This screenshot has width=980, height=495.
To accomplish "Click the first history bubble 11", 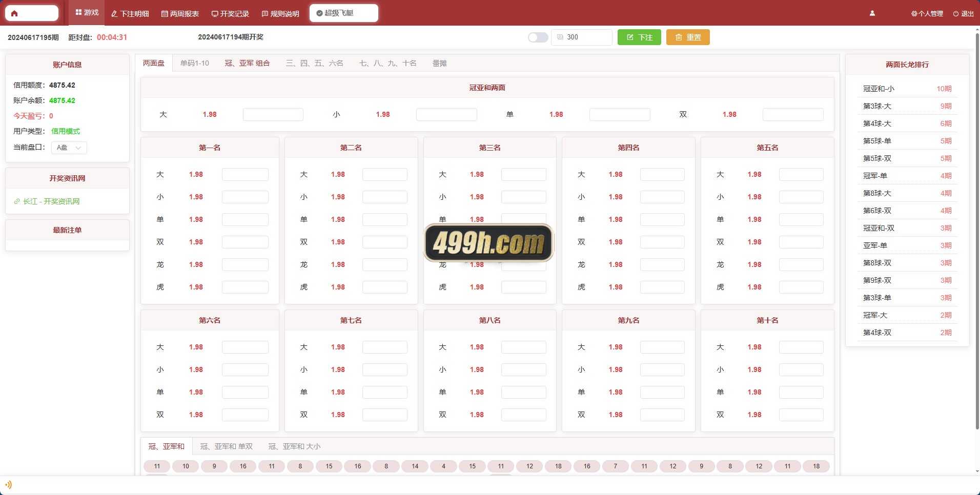I will click(157, 466).
